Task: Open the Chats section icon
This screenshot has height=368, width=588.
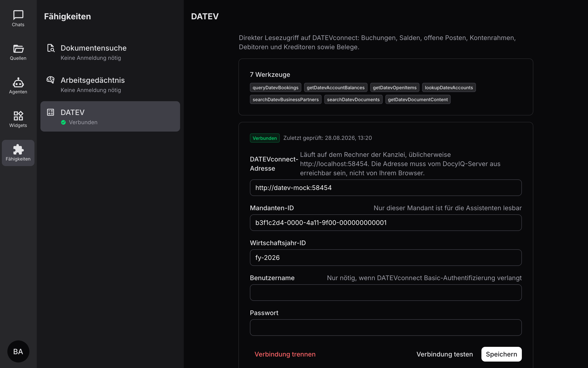Action: (x=18, y=15)
